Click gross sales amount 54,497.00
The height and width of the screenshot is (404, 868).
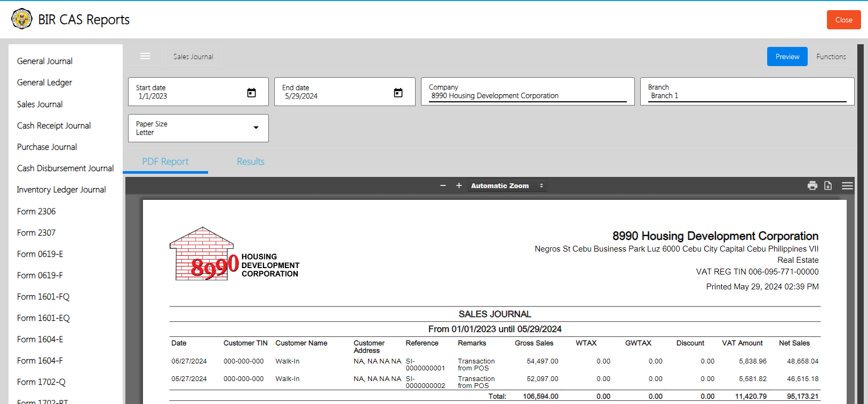tap(543, 361)
